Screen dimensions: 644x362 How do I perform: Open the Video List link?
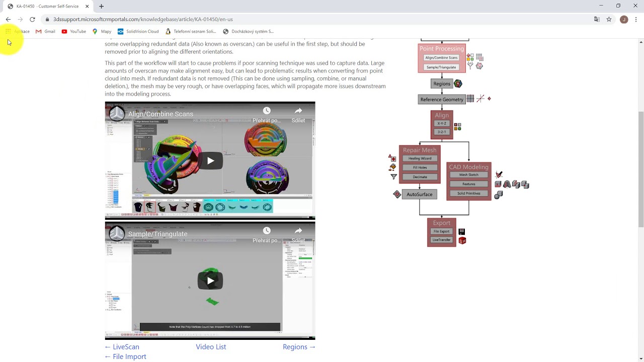tap(211, 346)
